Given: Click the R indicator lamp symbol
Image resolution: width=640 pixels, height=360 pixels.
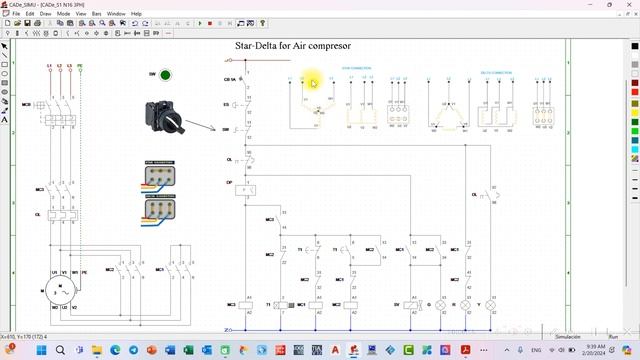Looking at the screenshot, I should click(x=465, y=305).
